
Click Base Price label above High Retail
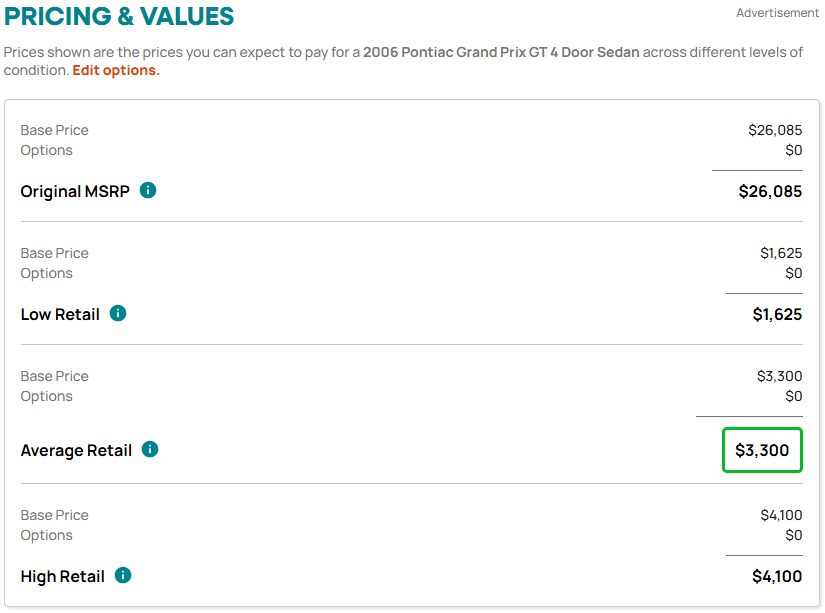54,515
